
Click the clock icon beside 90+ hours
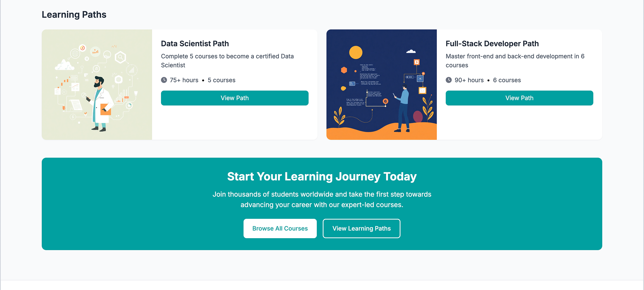click(x=449, y=80)
